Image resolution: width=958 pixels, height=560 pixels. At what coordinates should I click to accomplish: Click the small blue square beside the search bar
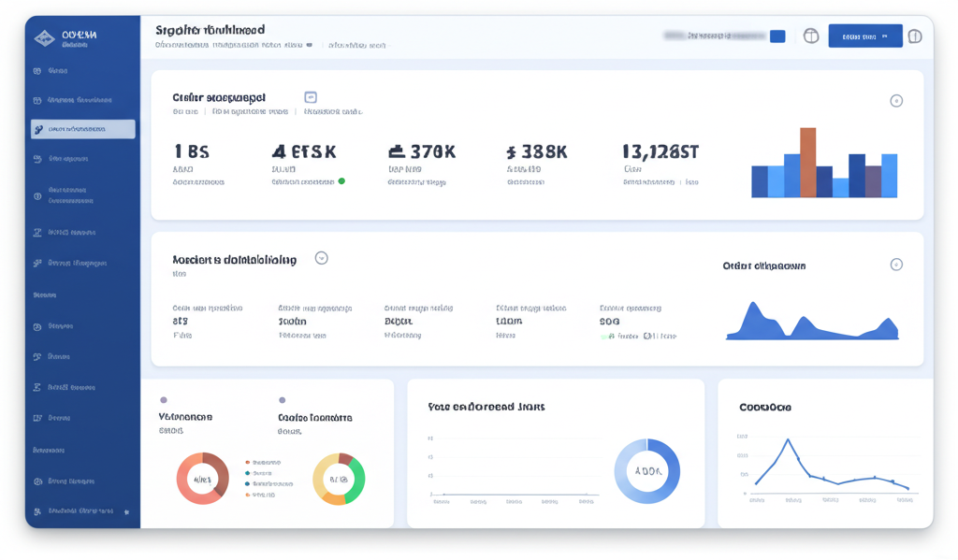pyautogui.click(x=777, y=35)
